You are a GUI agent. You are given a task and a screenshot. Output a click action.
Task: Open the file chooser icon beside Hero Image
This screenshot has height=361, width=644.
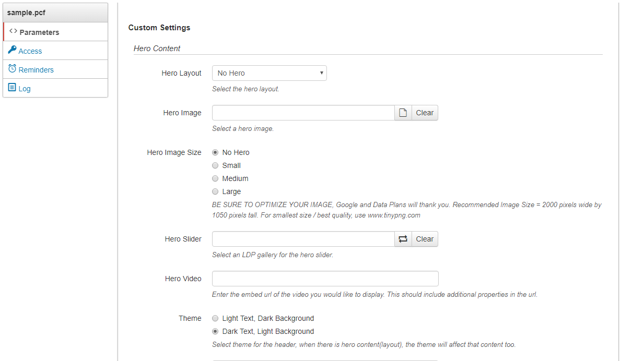pyautogui.click(x=403, y=112)
